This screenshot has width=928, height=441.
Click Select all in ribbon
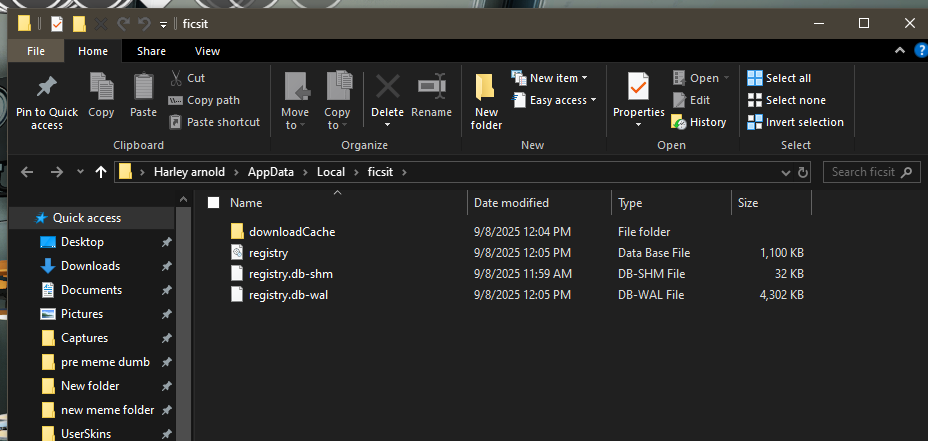click(x=779, y=78)
